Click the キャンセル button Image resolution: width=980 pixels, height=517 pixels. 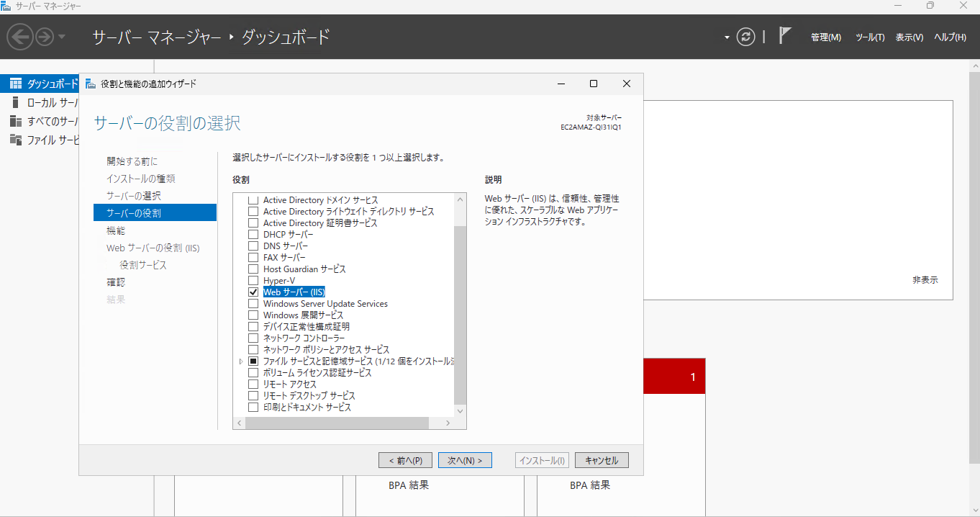click(602, 460)
